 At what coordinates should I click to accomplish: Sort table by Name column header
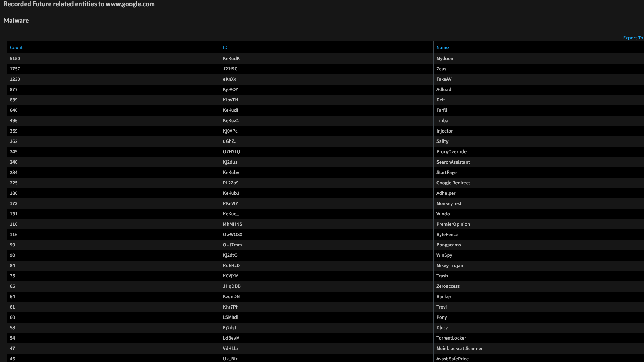442,48
